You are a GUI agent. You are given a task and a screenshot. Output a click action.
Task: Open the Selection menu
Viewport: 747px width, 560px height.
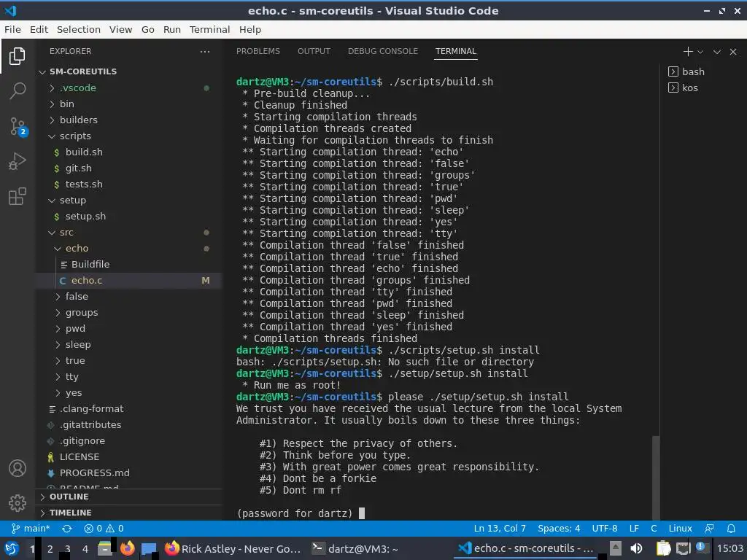79,29
